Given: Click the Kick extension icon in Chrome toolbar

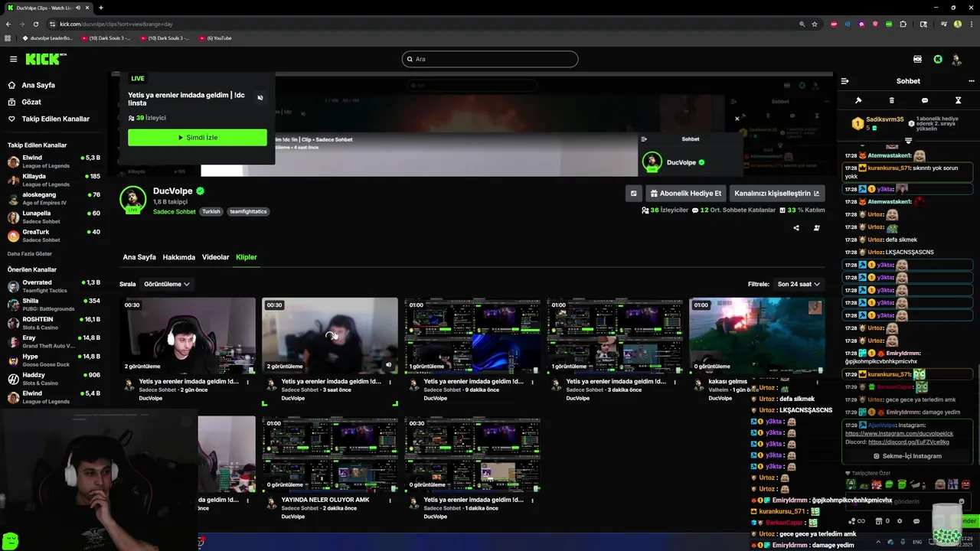Looking at the screenshot, I should click(889, 24).
